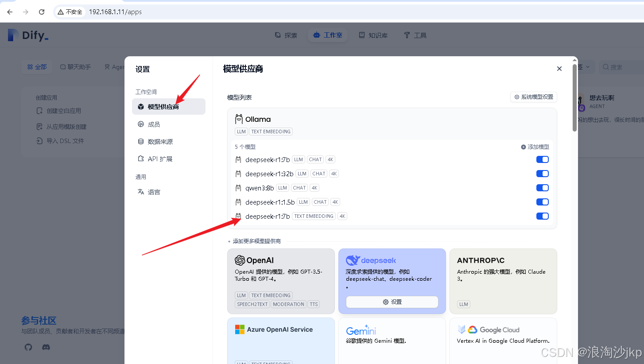The width and height of the screenshot is (644, 364).
Task: Open 数据来源 settings section
Action: (169, 142)
